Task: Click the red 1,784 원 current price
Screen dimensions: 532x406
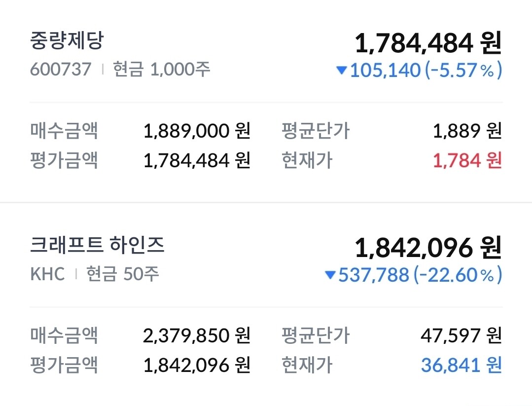Action: click(x=467, y=160)
